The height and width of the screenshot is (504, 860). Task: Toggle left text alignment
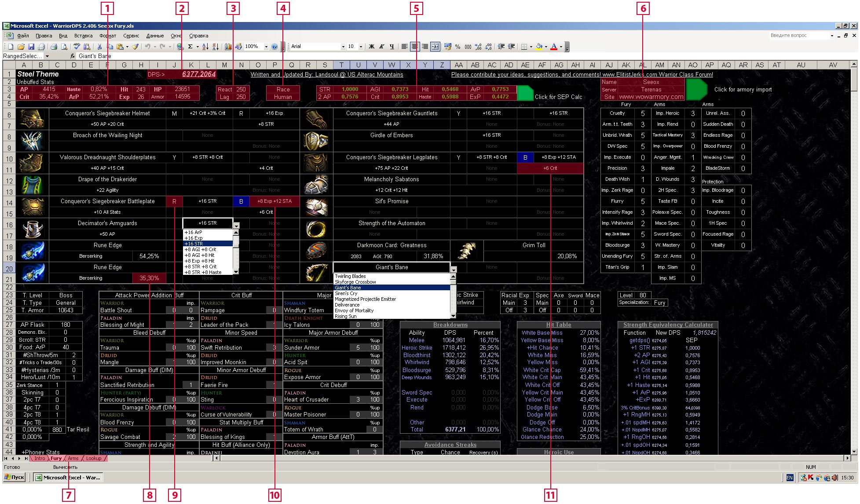pyautogui.click(x=404, y=47)
